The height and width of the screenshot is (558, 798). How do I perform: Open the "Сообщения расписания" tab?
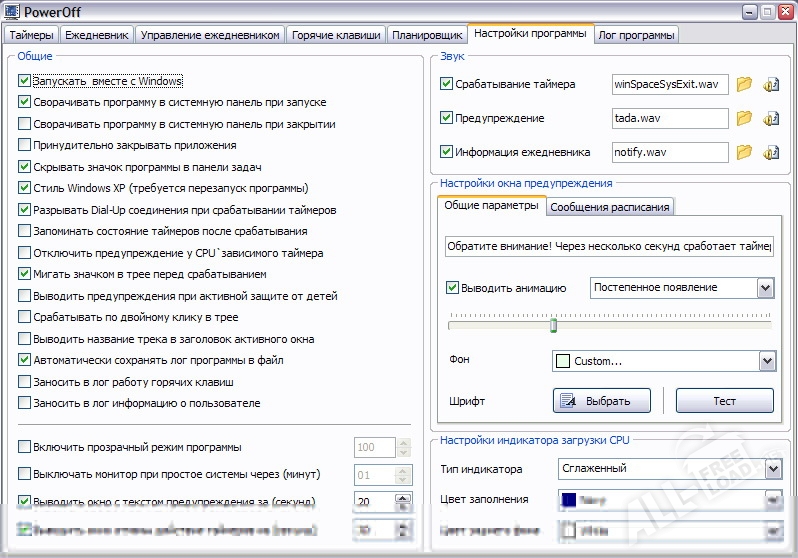610,207
